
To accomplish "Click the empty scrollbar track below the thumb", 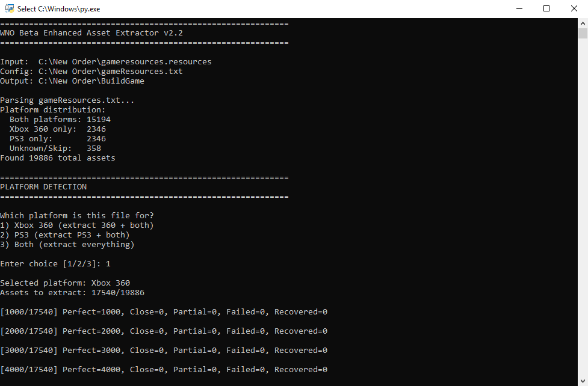I will [583, 210].
